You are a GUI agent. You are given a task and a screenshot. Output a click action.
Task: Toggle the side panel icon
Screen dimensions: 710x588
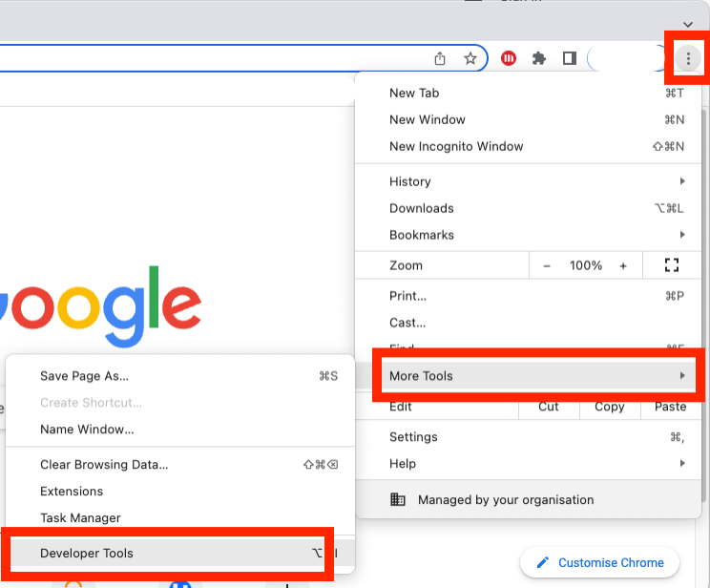click(570, 59)
